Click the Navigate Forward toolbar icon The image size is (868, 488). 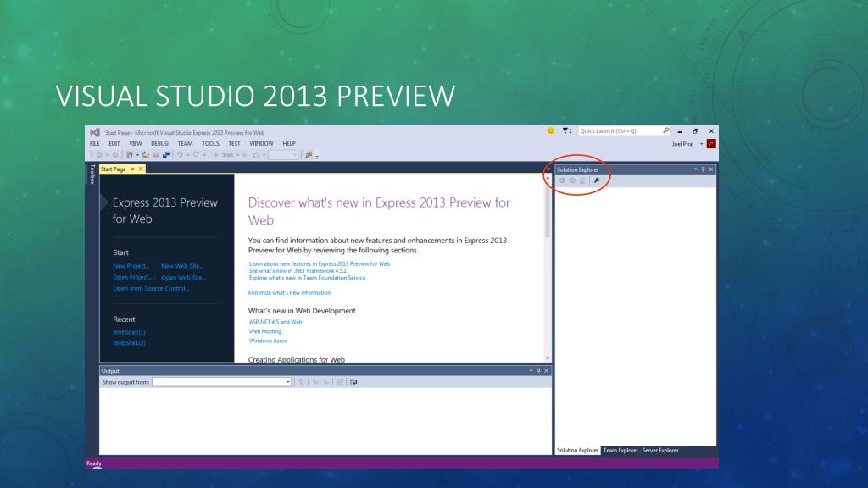click(x=115, y=155)
